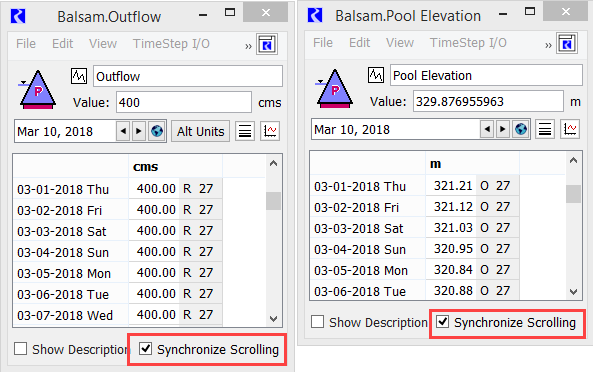Click plot chart icon in Pool Elevation window
This screenshot has height=372, width=593.
click(570, 129)
